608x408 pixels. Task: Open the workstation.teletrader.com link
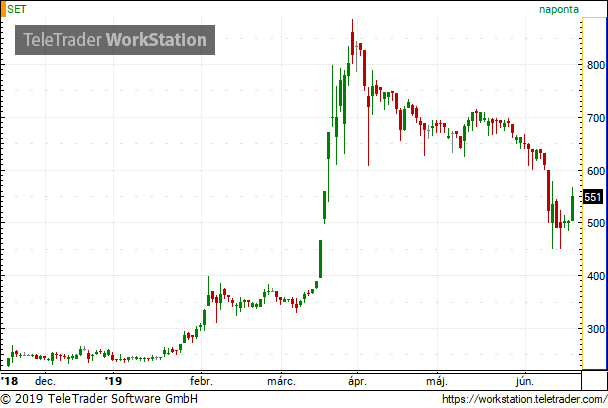[524, 399]
